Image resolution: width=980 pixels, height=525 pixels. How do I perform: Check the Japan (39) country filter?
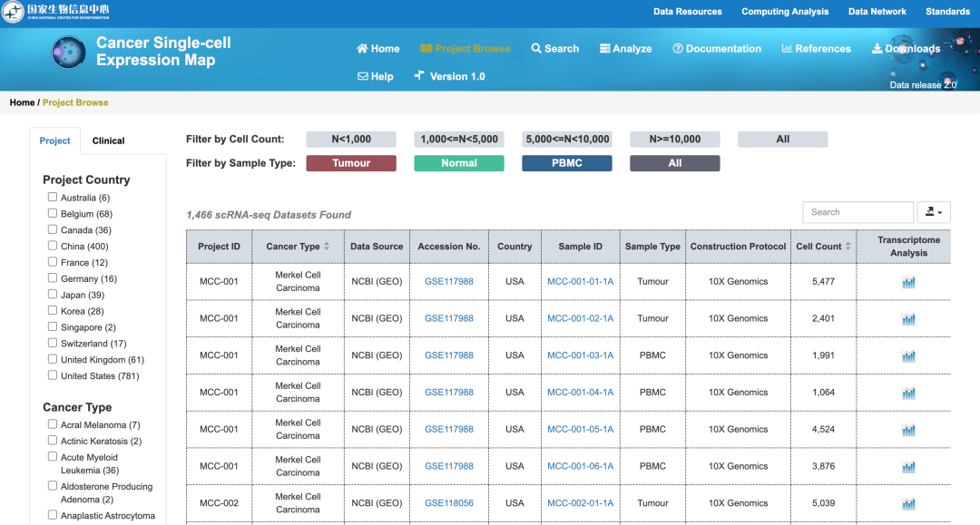coord(53,295)
